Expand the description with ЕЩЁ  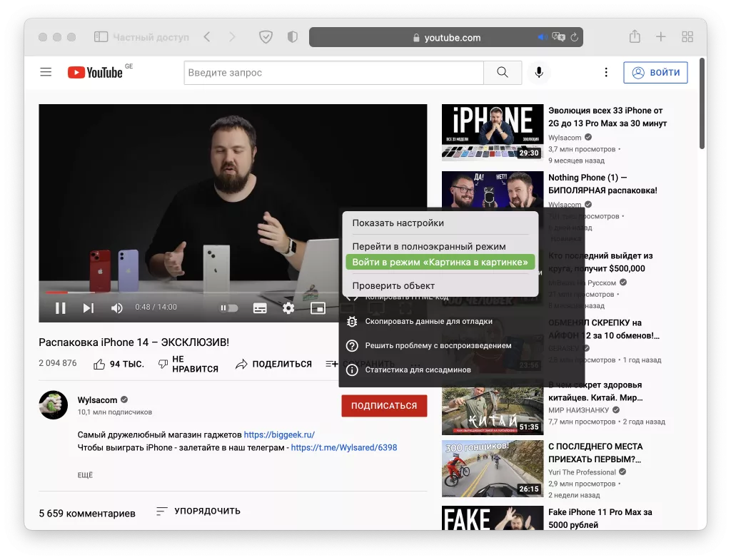pos(86,474)
